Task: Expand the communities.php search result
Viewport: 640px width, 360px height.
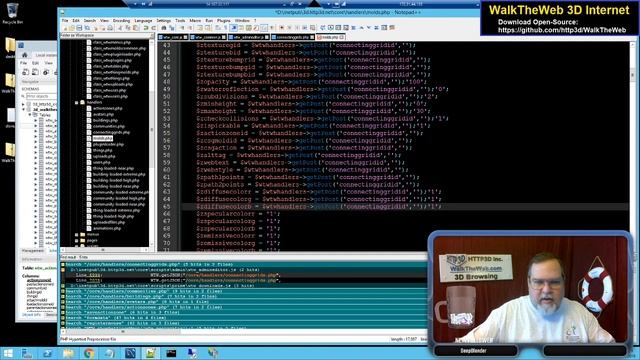Action: click(x=63, y=291)
